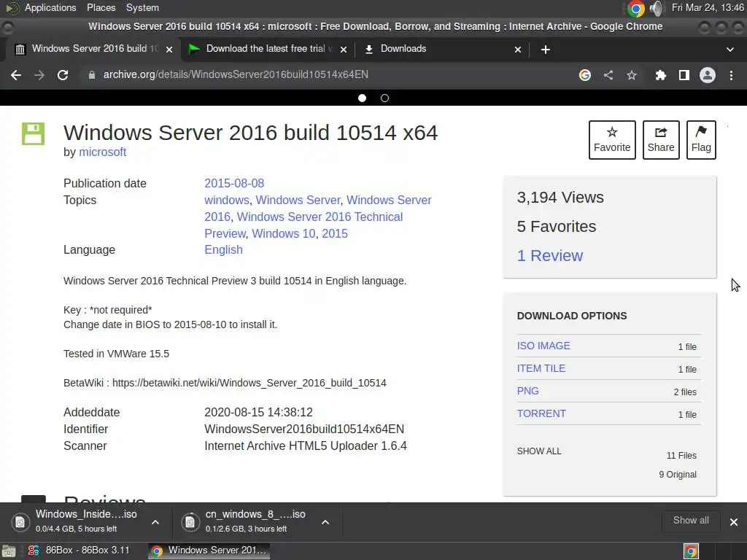747x560 pixels.
Task: Open Chrome three-dot menu
Action: point(731,75)
